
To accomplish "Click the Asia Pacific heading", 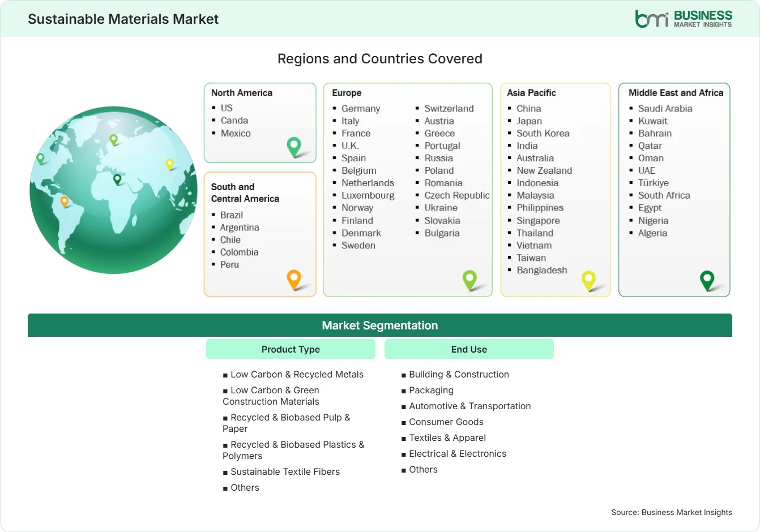I will point(531,93).
